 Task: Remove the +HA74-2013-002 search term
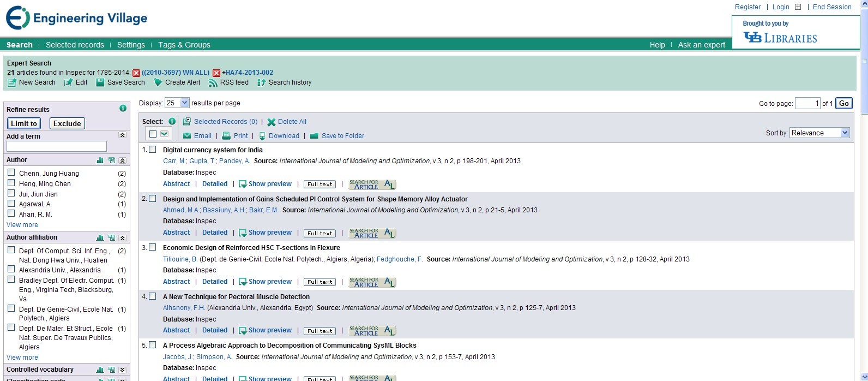[216, 73]
